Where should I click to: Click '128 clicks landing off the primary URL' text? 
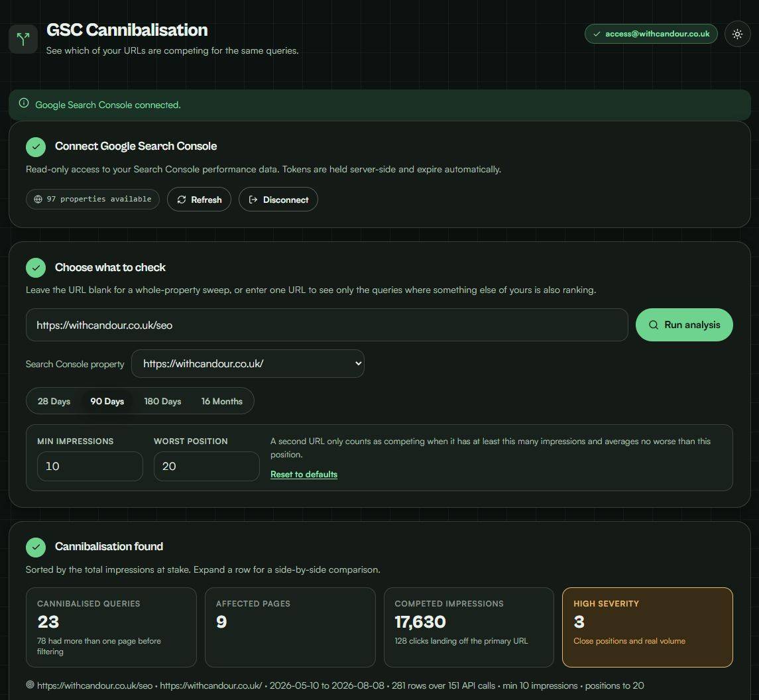[461, 641]
